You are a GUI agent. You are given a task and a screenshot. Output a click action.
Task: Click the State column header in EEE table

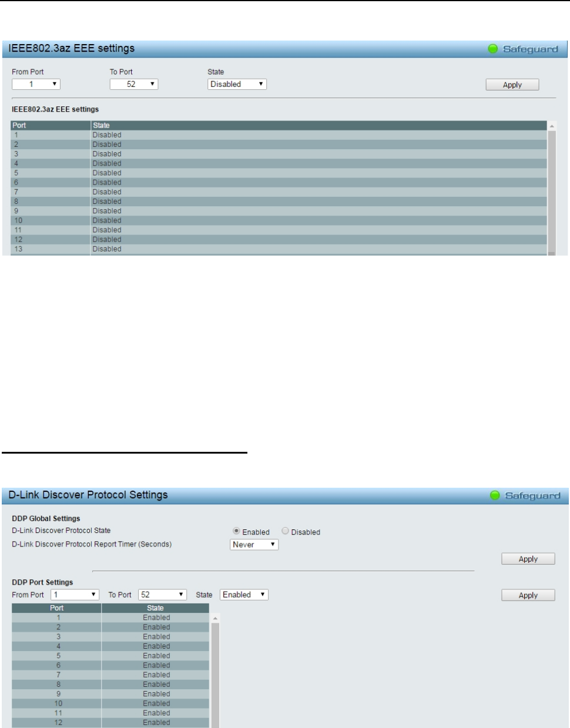319,125
